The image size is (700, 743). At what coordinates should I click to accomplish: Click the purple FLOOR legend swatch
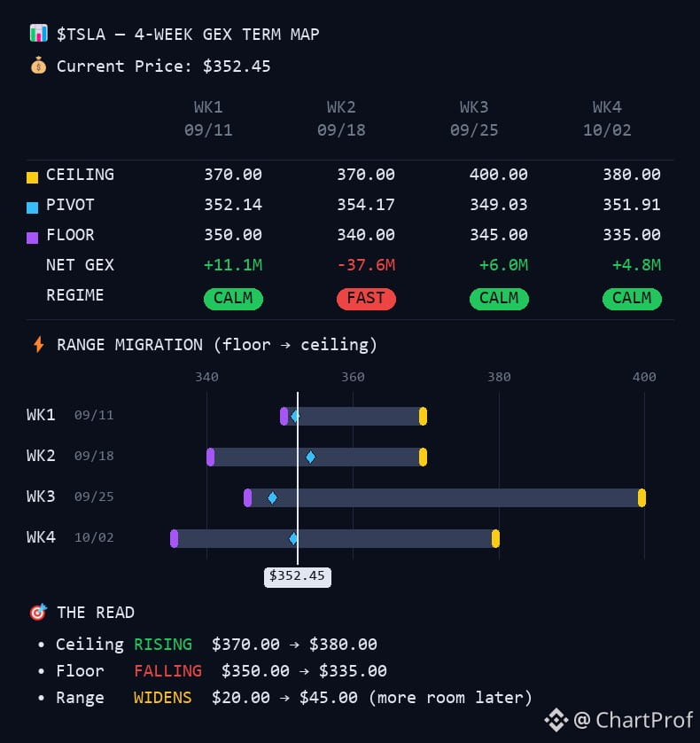pos(32,238)
